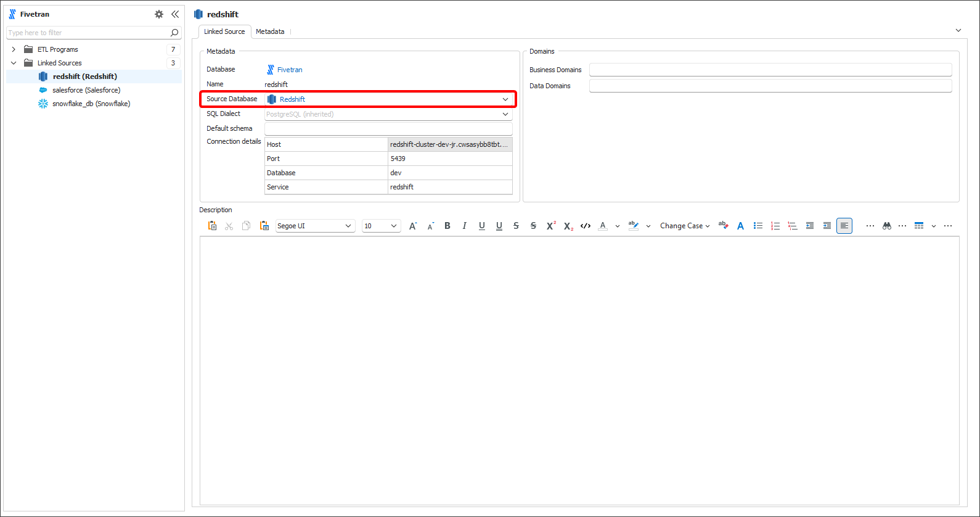Open the last overflow dots at the toolbar end
The height and width of the screenshot is (517, 980).
948,226
